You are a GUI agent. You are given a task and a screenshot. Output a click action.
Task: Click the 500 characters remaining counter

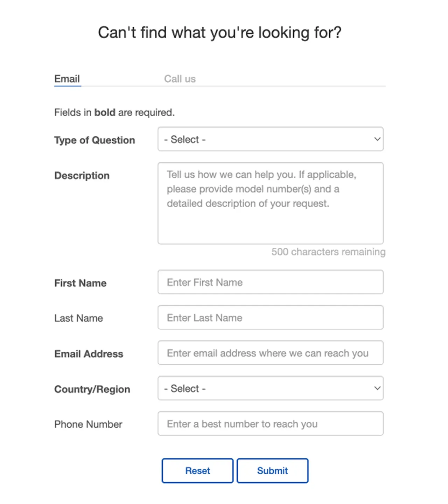coord(328,252)
